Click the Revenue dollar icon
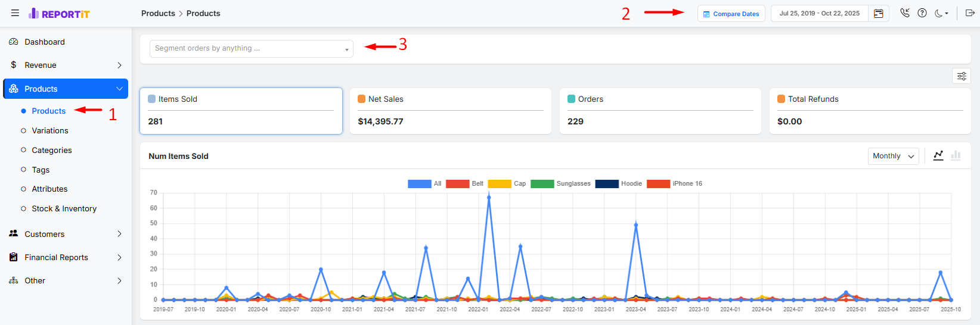Viewport: 980px width, 325px height. pyautogui.click(x=14, y=65)
